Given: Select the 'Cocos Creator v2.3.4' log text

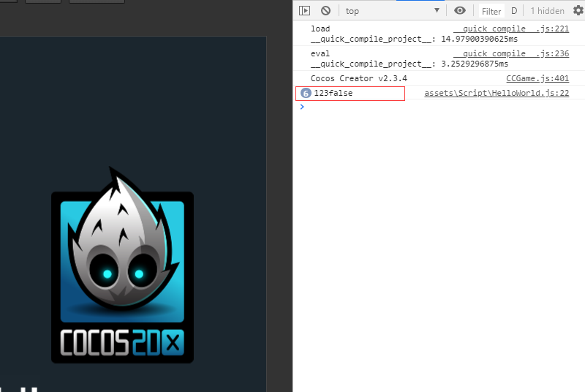Looking at the screenshot, I should (359, 78).
